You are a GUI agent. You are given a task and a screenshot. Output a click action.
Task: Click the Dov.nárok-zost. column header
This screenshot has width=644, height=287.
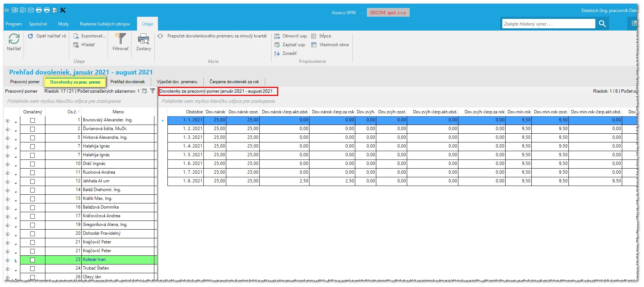point(243,112)
